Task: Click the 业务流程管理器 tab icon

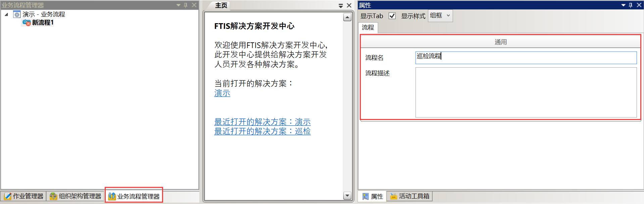Action: pyautogui.click(x=112, y=196)
